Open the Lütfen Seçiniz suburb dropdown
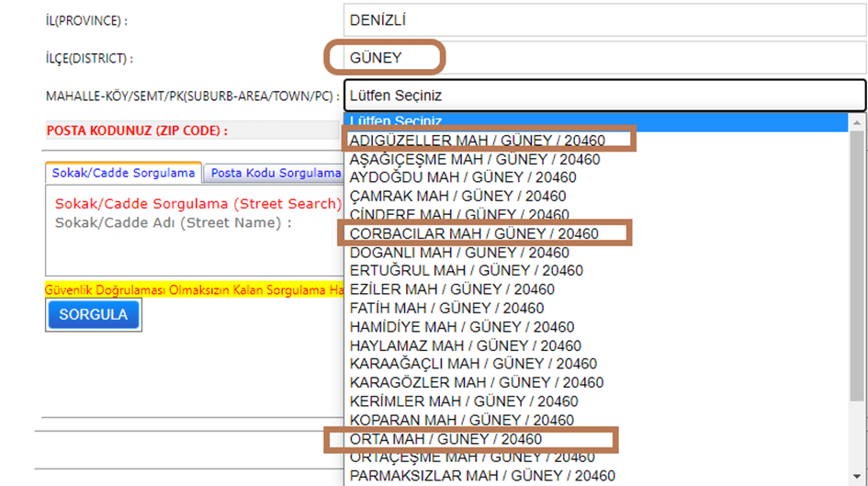 pyautogui.click(x=604, y=95)
